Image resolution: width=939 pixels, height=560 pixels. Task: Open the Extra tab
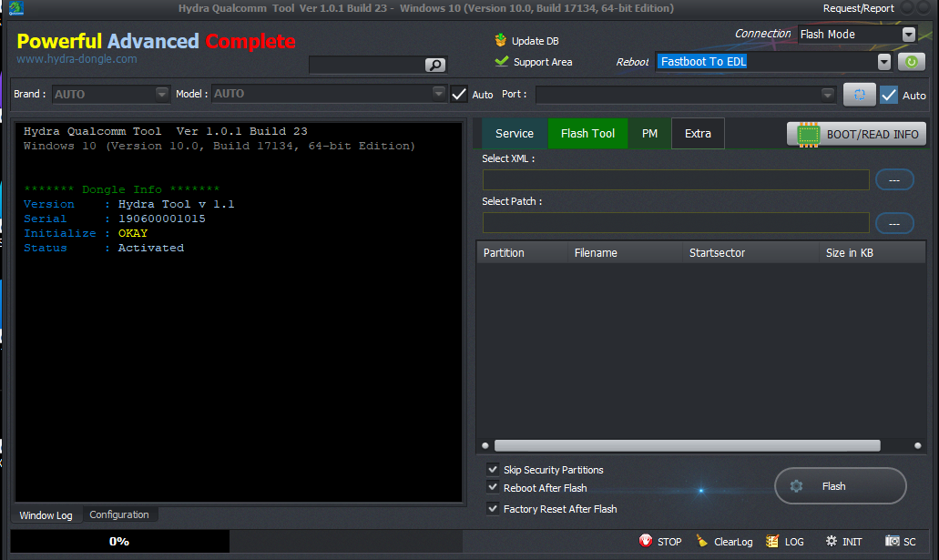click(698, 134)
